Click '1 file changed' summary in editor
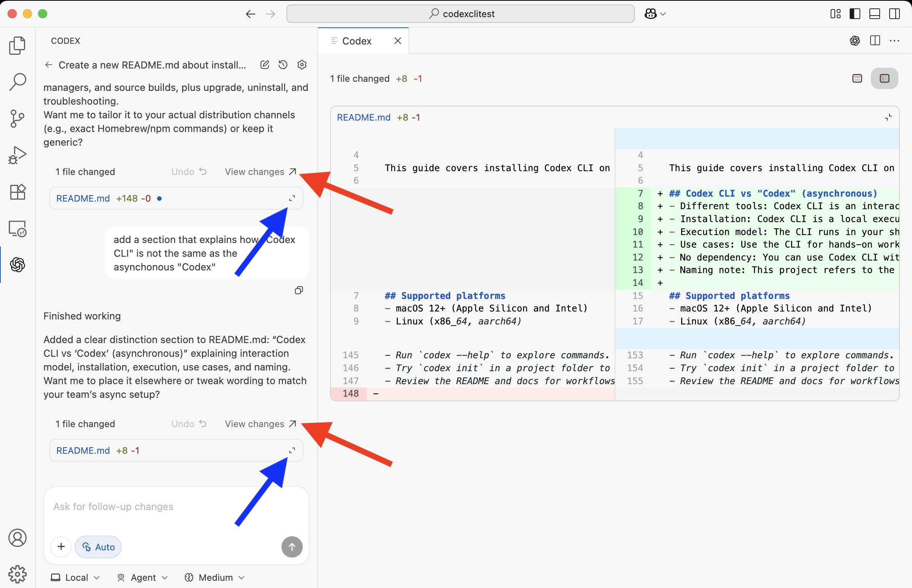Screen dimensions: 912x588 [360, 79]
